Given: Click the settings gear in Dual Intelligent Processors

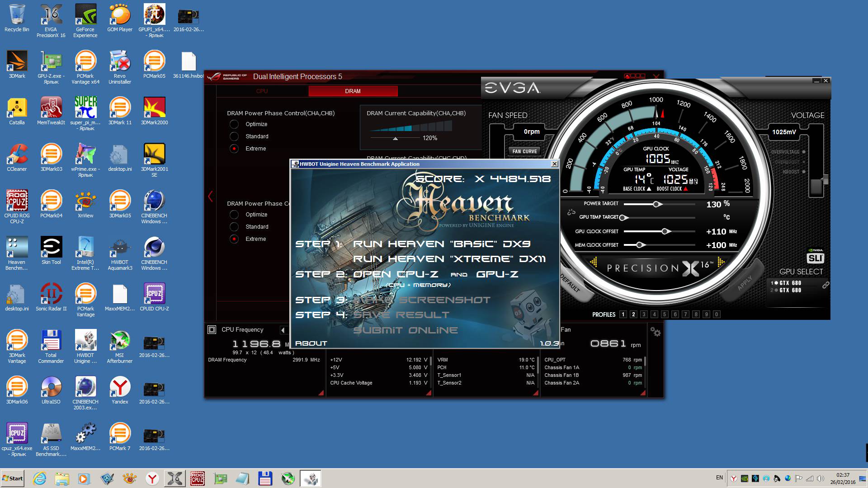Looking at the screenshot, I should click(656, 332).
